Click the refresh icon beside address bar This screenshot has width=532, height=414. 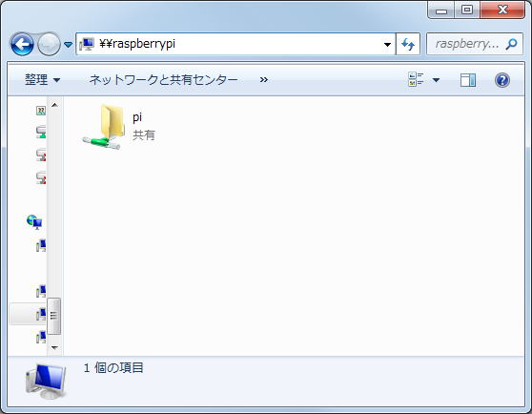pos(408,44)
